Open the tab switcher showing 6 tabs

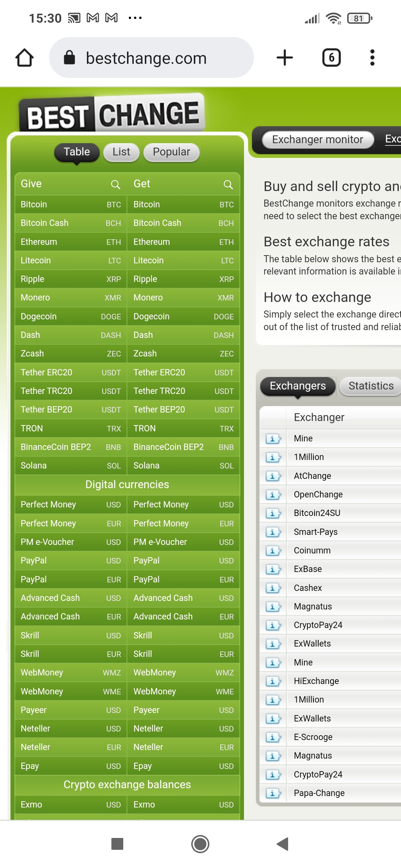click(x=331, y=58)
